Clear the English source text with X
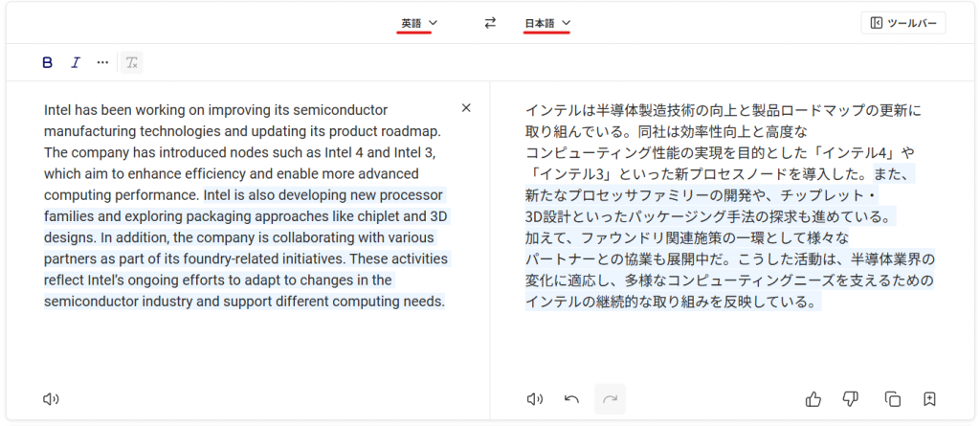This screenshot has width=980, height=426. [x=466, y=108]
